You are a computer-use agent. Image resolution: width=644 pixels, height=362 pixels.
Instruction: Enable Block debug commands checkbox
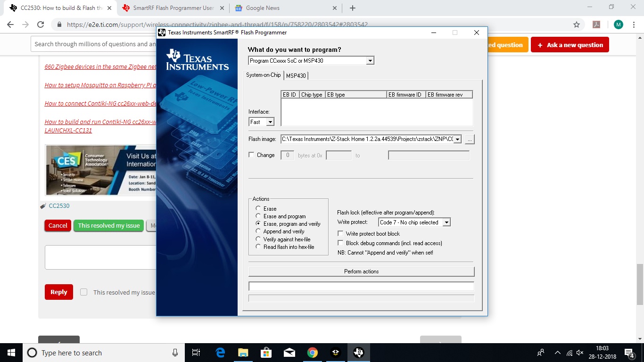coord(340,243)
